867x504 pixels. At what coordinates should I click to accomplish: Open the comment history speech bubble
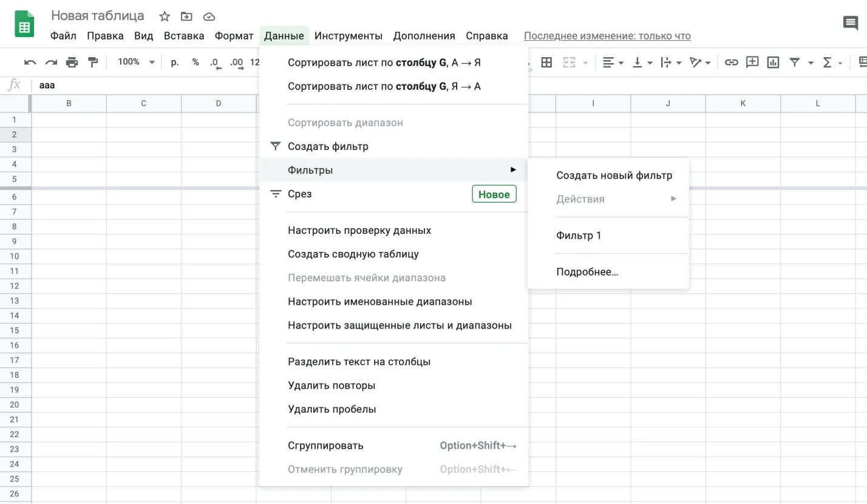click(x=850, y=24)
